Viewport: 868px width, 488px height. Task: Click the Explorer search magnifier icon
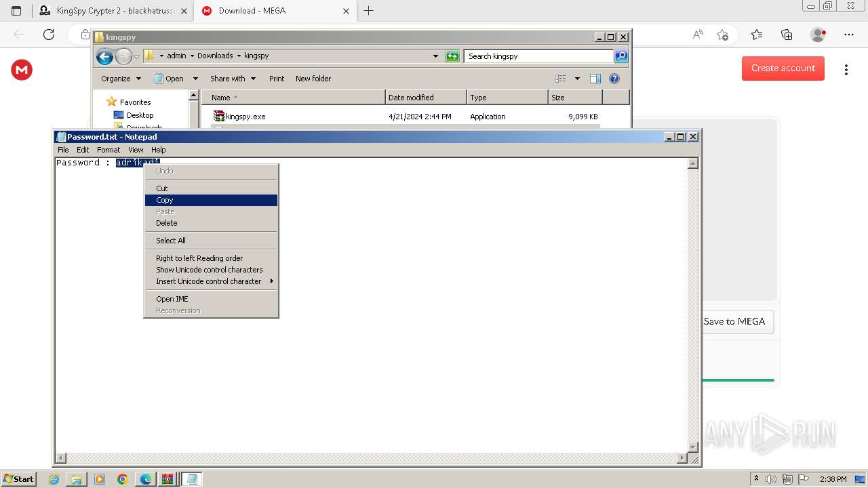621,56
